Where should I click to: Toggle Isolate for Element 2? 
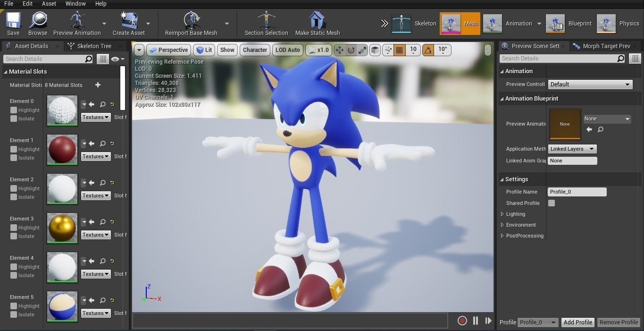point(14,197)
